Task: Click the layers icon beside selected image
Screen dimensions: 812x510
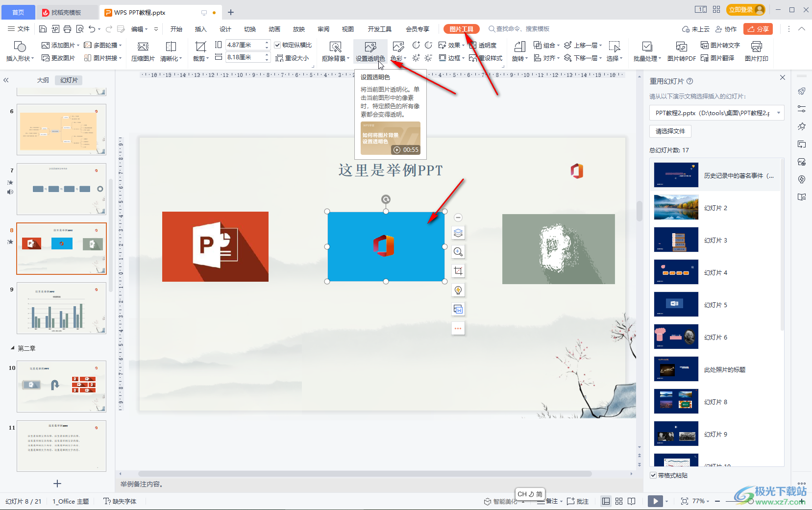Action: coord(458,233)
